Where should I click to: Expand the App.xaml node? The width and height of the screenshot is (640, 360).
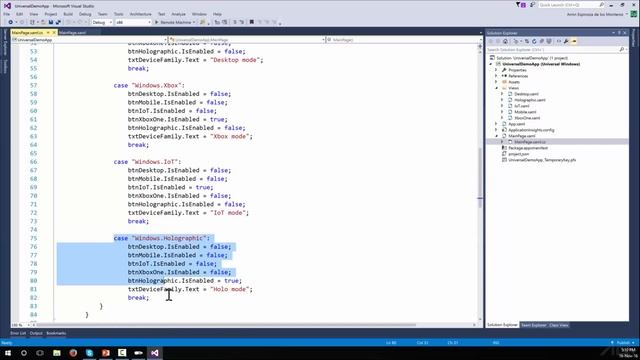(496, 124)
